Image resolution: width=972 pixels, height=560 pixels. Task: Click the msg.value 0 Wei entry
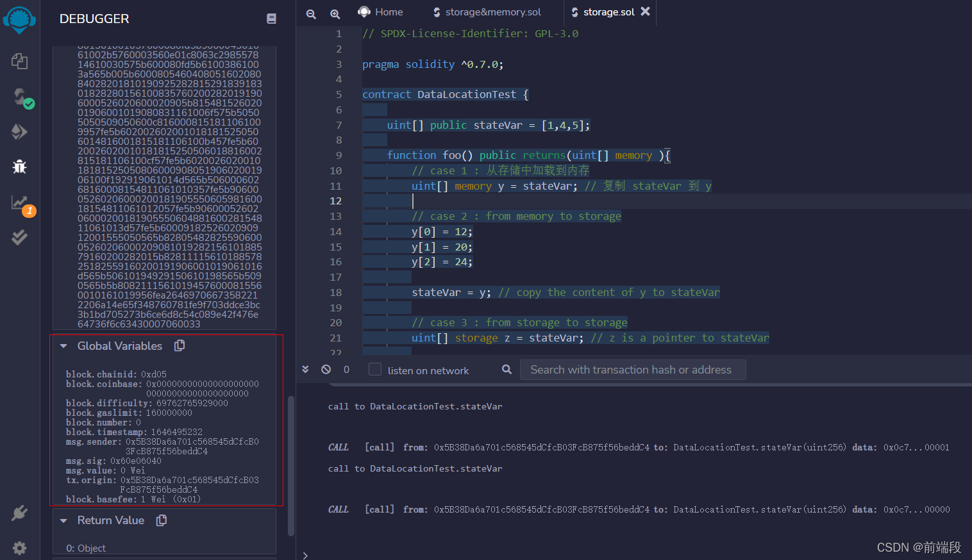[x=106, y=470]
